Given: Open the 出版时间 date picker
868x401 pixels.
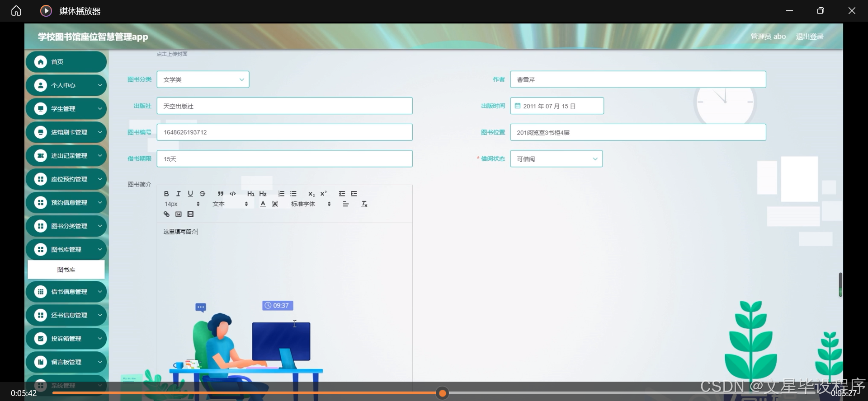Looking at the screenshot, I should point(557,106).
